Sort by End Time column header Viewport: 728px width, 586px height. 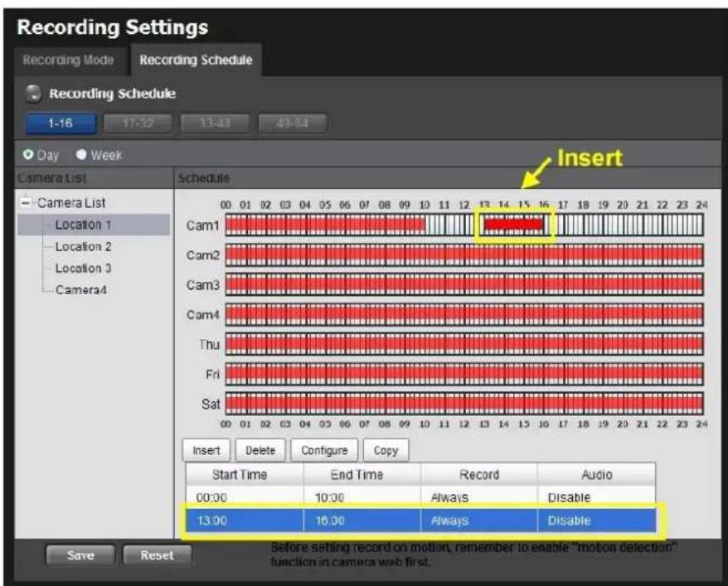click(362, 475)
